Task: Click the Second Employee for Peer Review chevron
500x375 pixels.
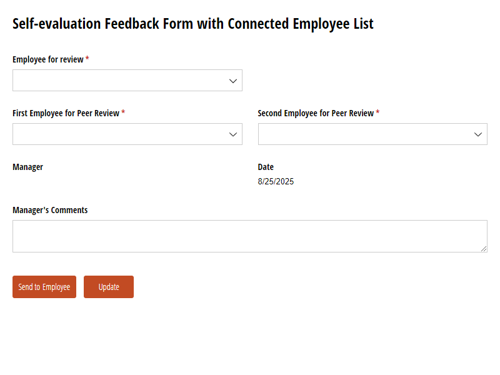Action: pos(478,134)
